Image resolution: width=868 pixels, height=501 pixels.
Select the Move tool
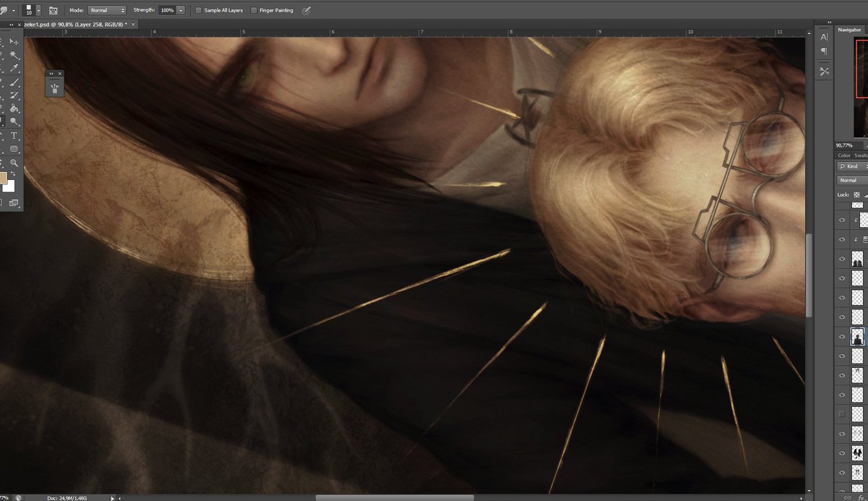tap(14, 41)
